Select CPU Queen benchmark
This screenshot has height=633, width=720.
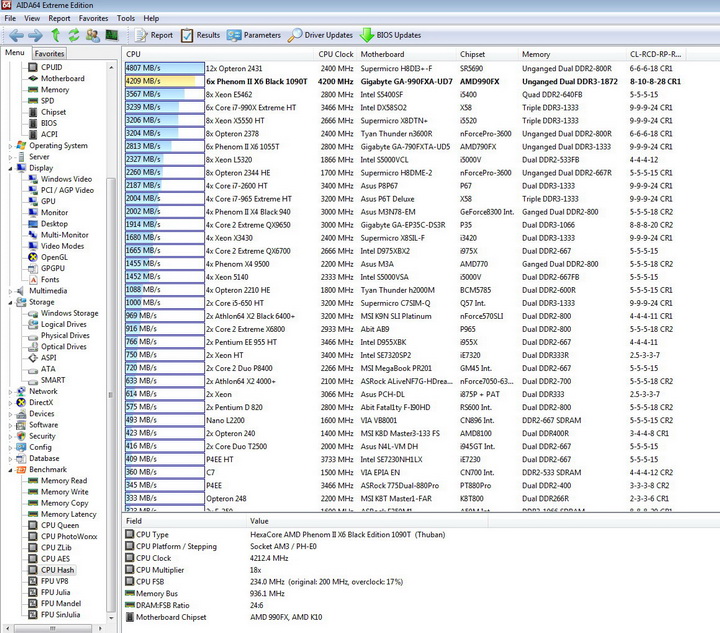pyautogui.click(x=54, y=525)
